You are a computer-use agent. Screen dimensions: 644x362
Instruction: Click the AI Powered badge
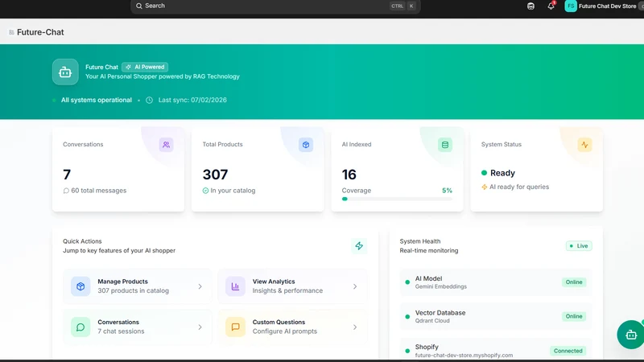145,67
